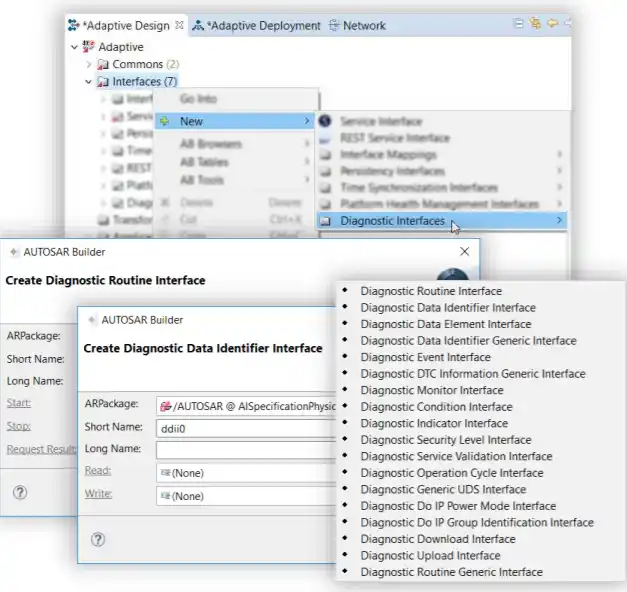This screenshot has width=627, height=592.
Task: Select Diagnostic Generic UDS Interface
Action: pyautogui.click(x=443, y=489)
